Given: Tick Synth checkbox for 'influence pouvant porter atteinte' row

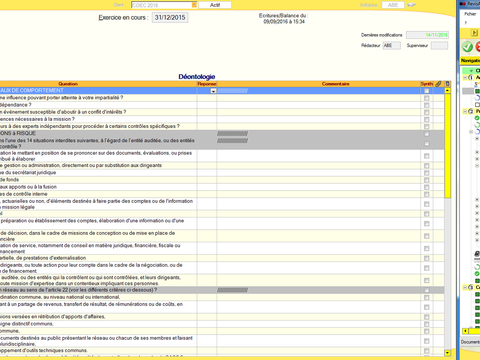Looking at the screenshot, I should [426, 98].
